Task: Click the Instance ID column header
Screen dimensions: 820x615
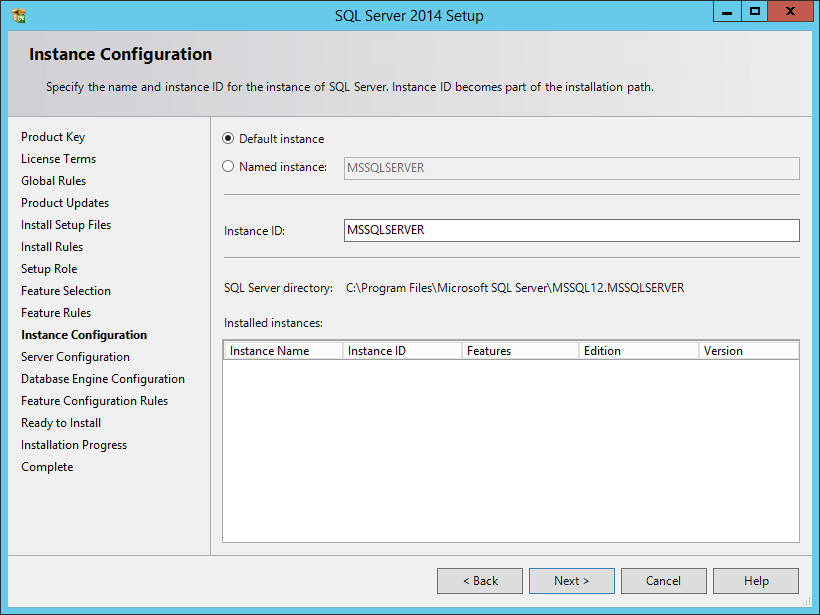Action: 402,351
